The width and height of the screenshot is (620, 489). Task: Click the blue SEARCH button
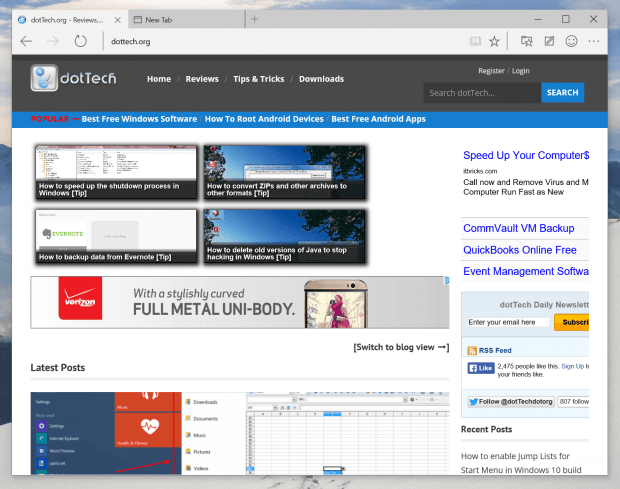point(562,93)
